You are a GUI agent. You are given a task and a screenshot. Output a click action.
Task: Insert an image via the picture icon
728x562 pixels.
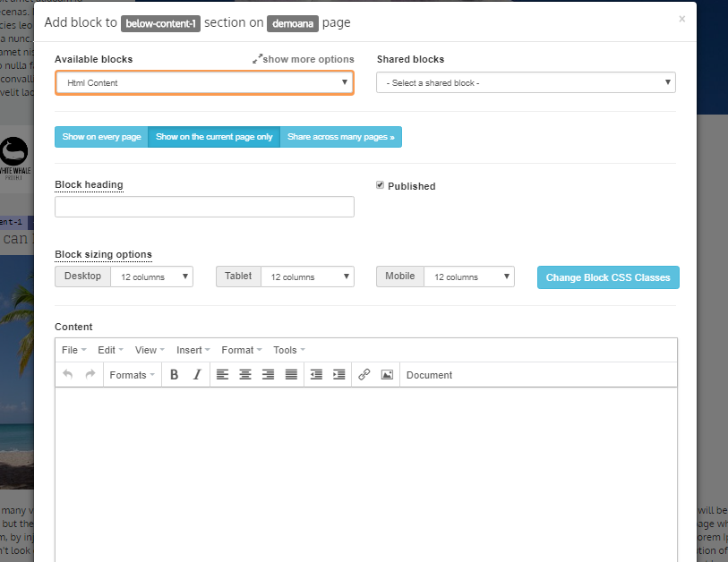click(387, 375)
